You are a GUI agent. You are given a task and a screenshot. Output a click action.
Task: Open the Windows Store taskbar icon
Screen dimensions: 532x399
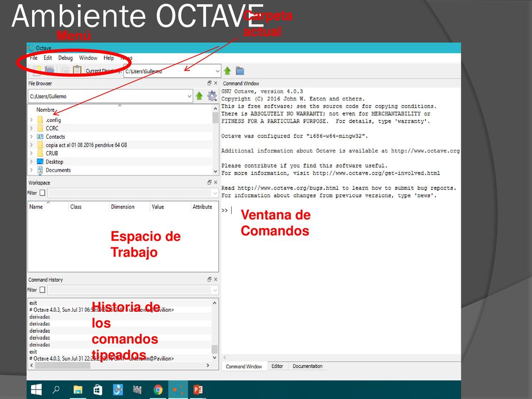[98, 390]
